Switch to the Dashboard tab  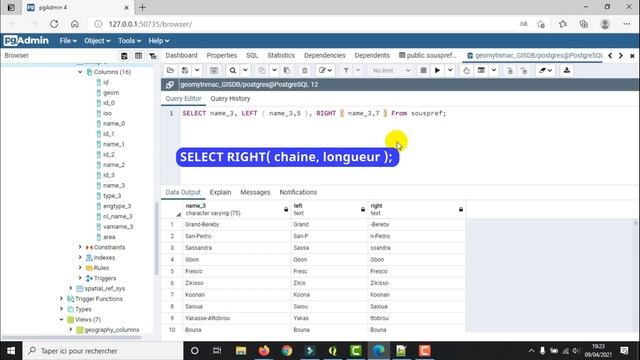point(181,56)
